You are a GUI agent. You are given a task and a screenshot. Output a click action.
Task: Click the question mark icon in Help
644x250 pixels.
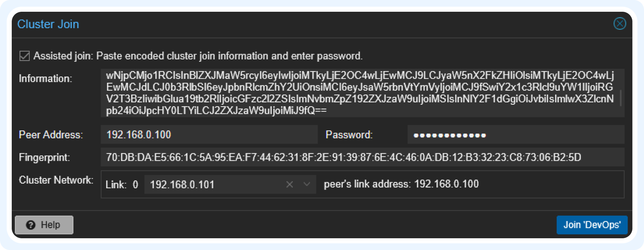coord(31,225)
